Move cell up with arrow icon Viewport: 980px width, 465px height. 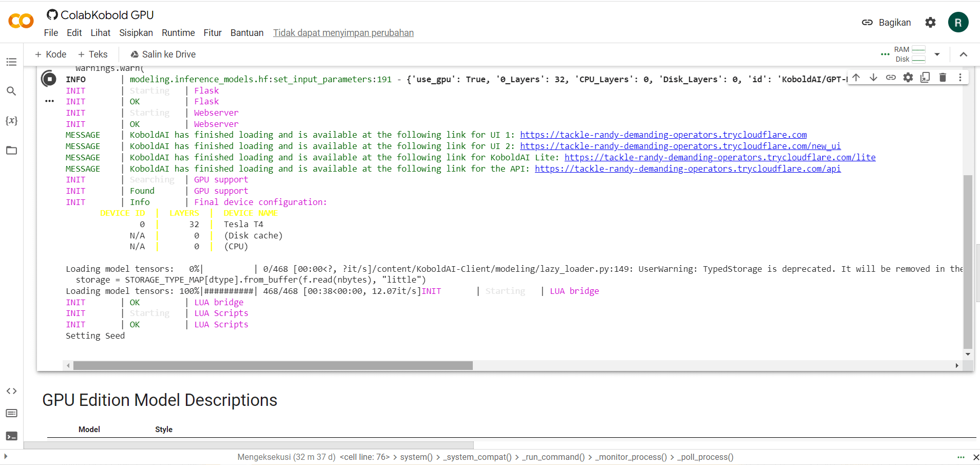point(856,78)
